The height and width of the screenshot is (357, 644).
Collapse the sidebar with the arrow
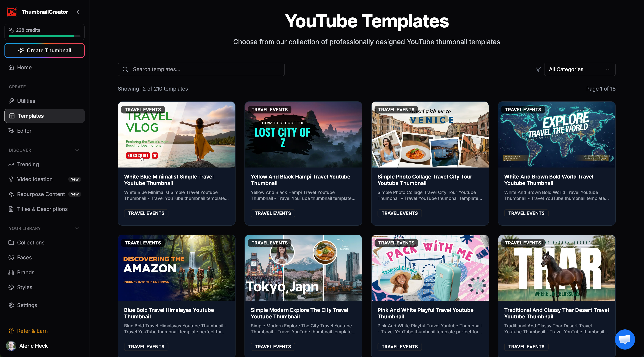[x=78, y=12]
